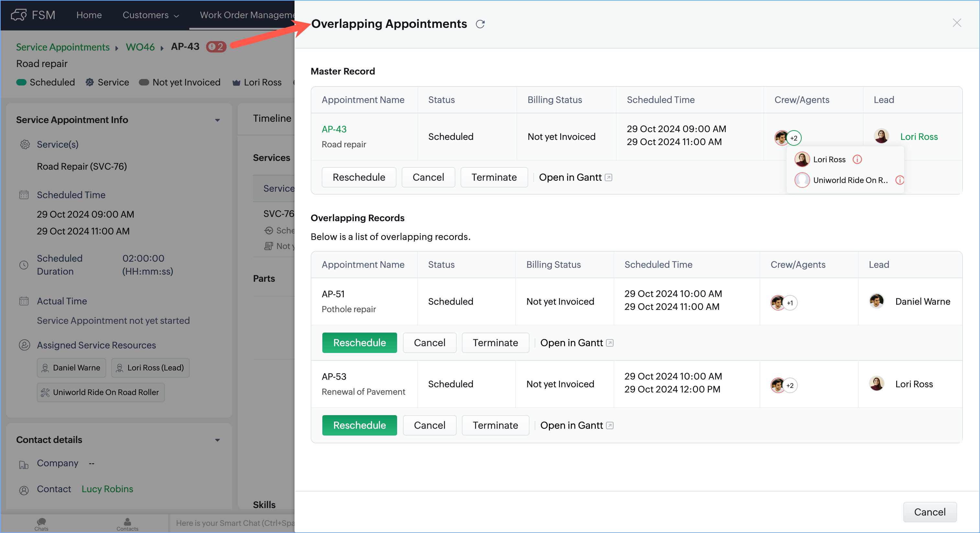
Task: Open the Customers dropdown menu
Action: (150, 15)
